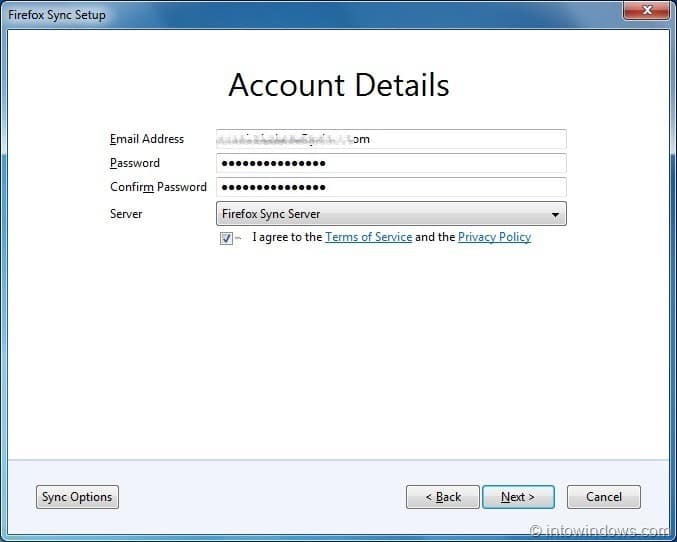Screen dimensions: 677x542
Task: Click the Email Address label
Action: pyautogui.click(x=147, y=139)
